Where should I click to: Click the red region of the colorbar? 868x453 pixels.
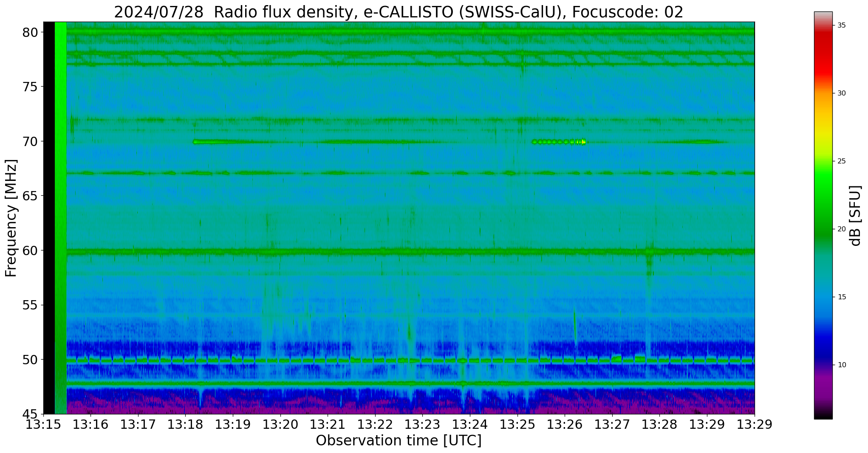823,55
